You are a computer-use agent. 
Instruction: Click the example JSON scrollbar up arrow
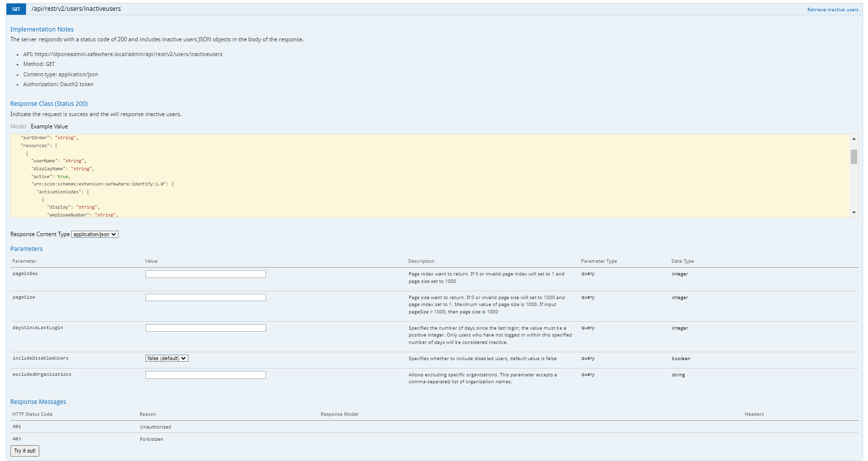(x=854, y=139)
